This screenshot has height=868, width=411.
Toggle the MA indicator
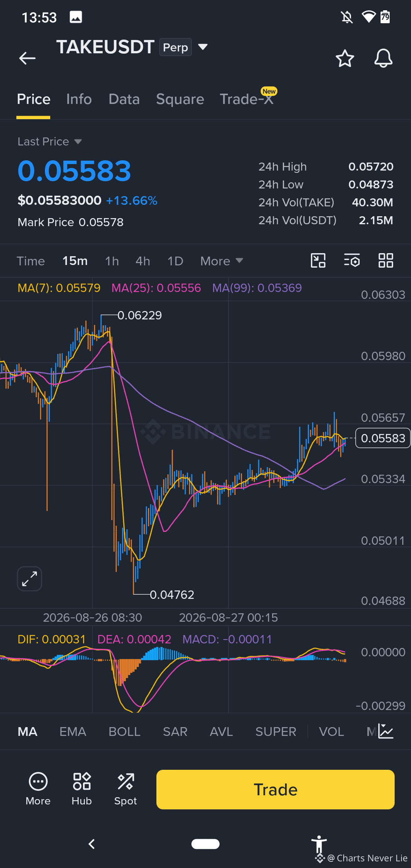tap(27, 732)
